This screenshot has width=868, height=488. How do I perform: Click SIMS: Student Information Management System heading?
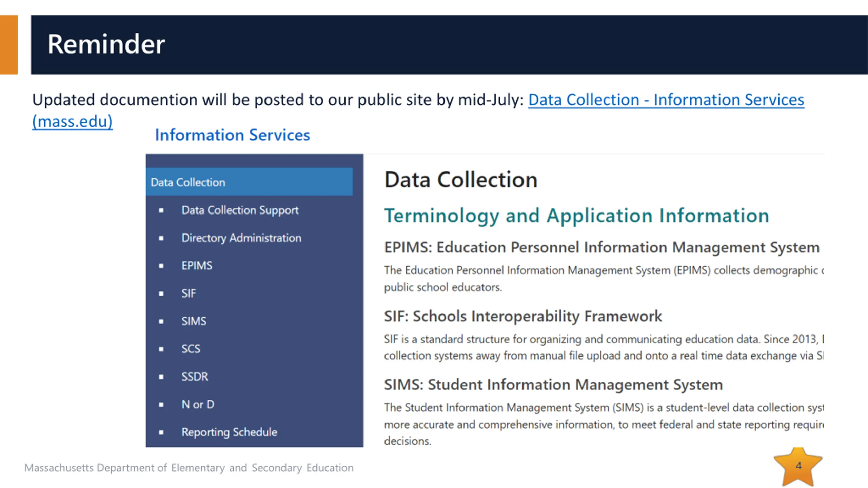click(553, 385)
